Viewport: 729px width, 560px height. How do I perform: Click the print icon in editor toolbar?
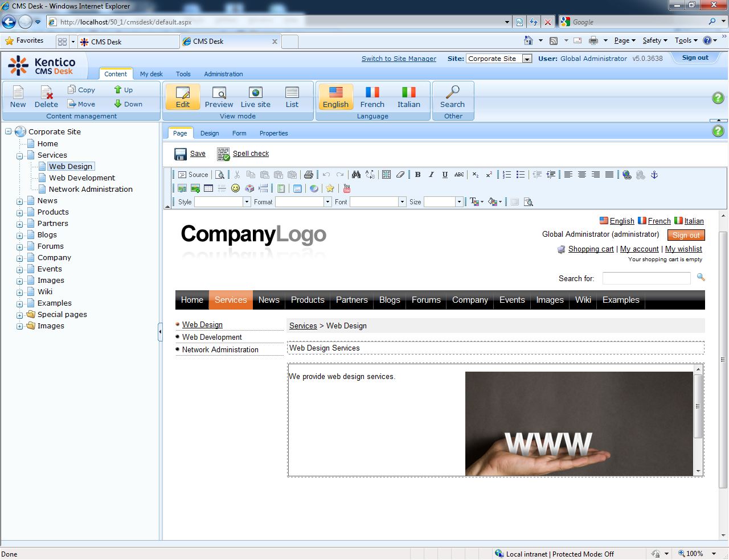point(308,175)
